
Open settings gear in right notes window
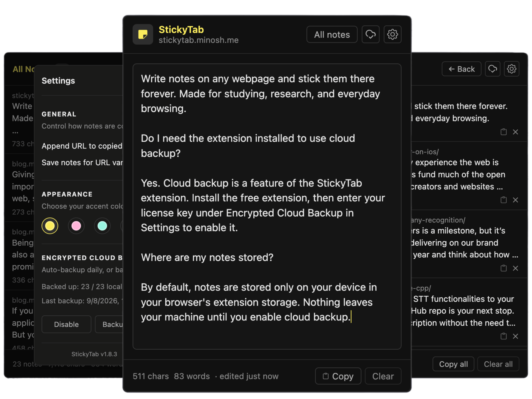[511, 69]
